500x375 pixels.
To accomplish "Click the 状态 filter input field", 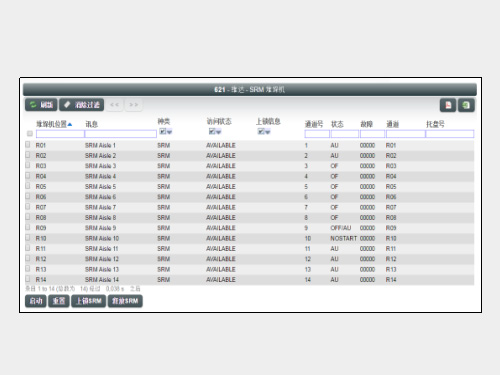I will tap(345, 134).
